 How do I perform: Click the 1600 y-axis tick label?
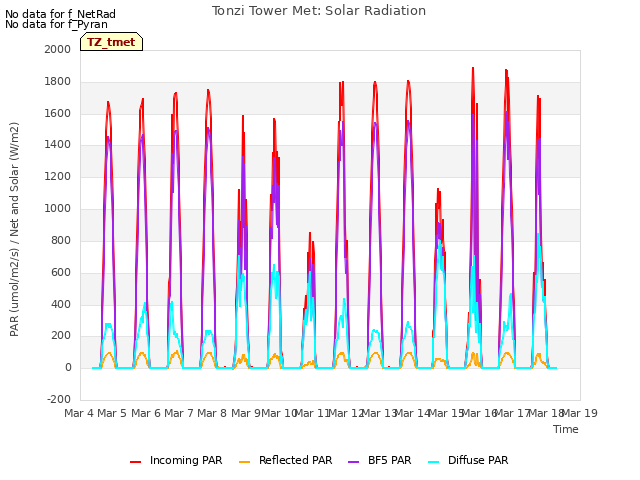pos(58,113)
